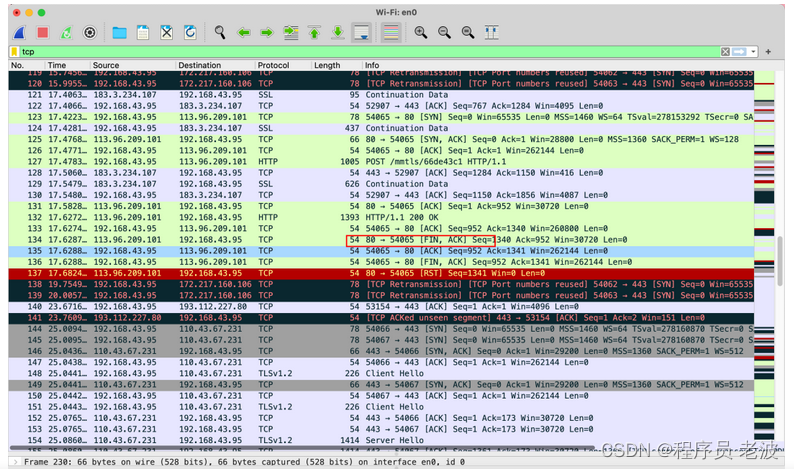The height and width of the screenshot is (469, 794).
Task: Select packet 120 retransmission to 172.217.160.106
Action: click(381, 84)
